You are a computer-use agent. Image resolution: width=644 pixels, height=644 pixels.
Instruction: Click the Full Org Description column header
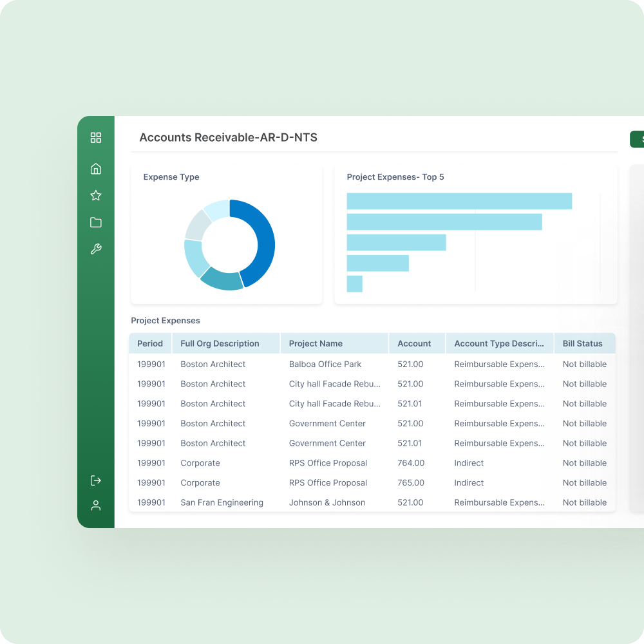[220, 343]
